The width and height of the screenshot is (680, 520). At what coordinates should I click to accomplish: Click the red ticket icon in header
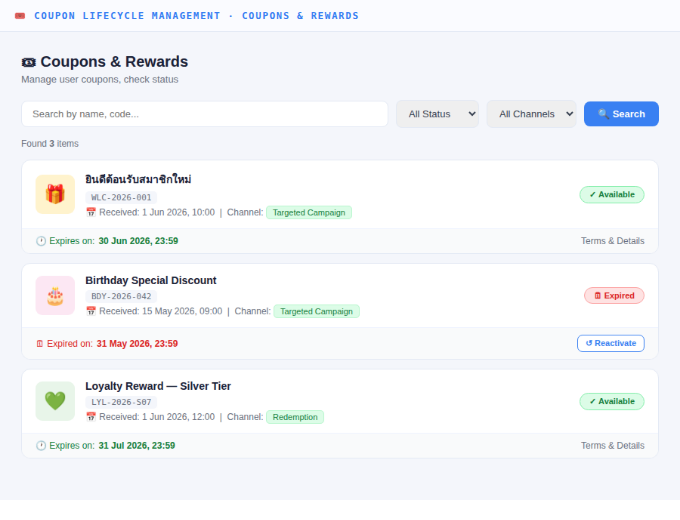(20, 16)
